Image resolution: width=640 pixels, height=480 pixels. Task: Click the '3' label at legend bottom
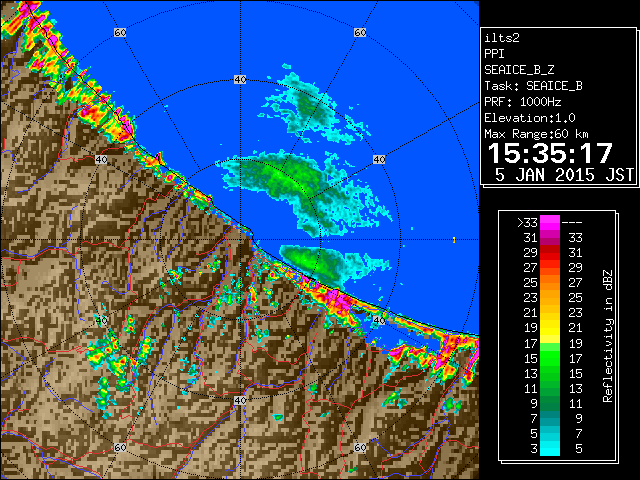pyautogui.click(x=534, y=449)
